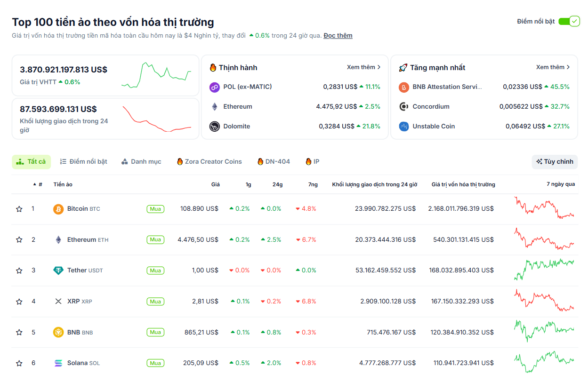
Task: Open the Zora Creator Coins tab
Action: (209, 161)
